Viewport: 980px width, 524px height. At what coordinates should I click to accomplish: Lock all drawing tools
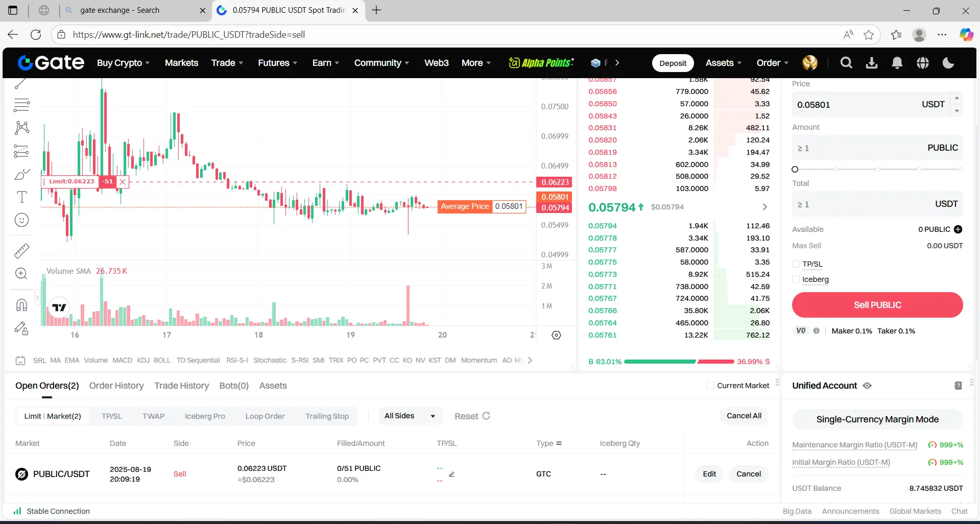tap(21, 328)
